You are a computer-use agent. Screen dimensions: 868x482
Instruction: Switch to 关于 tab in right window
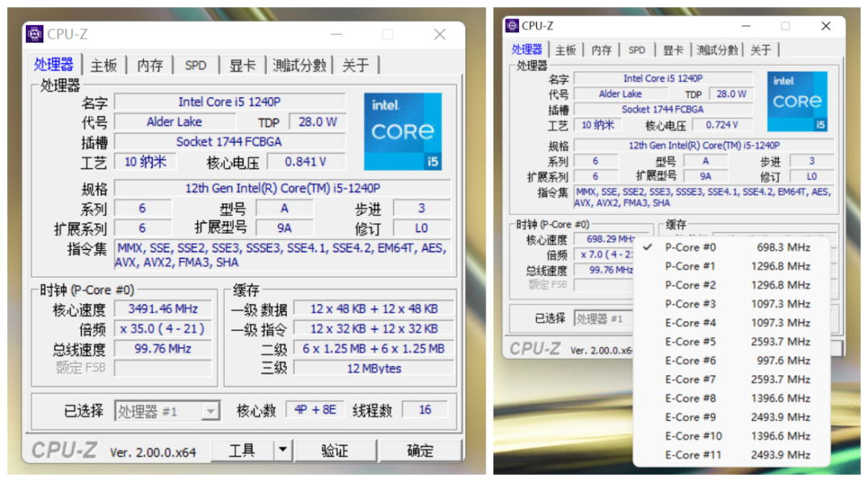[x=760, y=50]
